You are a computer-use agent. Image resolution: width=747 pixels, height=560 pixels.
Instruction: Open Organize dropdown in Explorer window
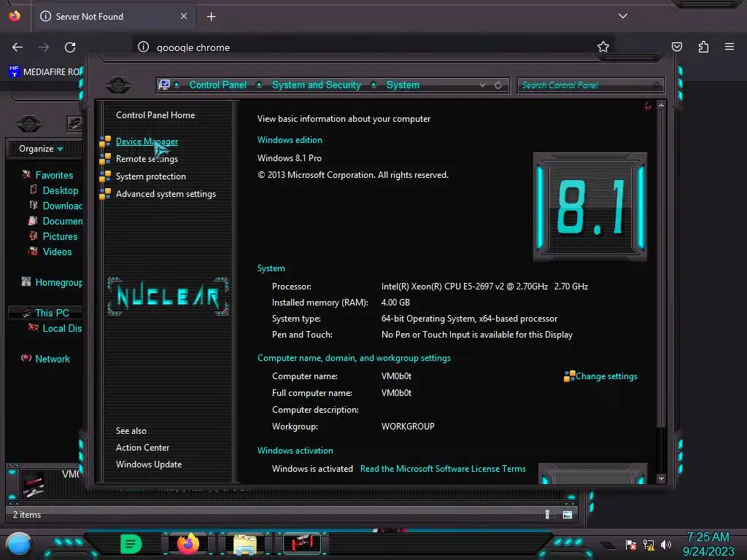(x=41, y=149)
